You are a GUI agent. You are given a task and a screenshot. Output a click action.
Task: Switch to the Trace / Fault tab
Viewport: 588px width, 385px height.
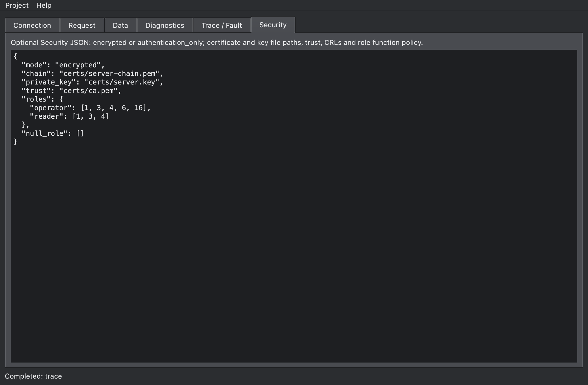click(x=222, y=25)
